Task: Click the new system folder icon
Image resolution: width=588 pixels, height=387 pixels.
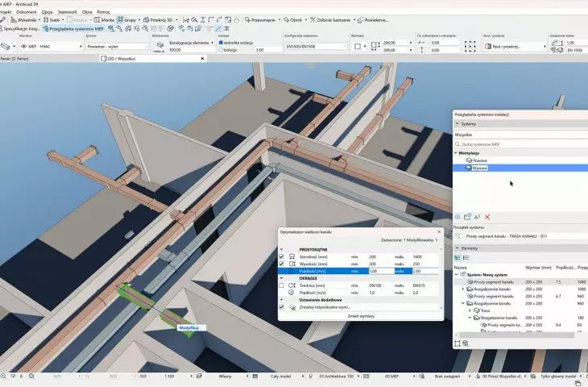Action: (x=467, y=217)
